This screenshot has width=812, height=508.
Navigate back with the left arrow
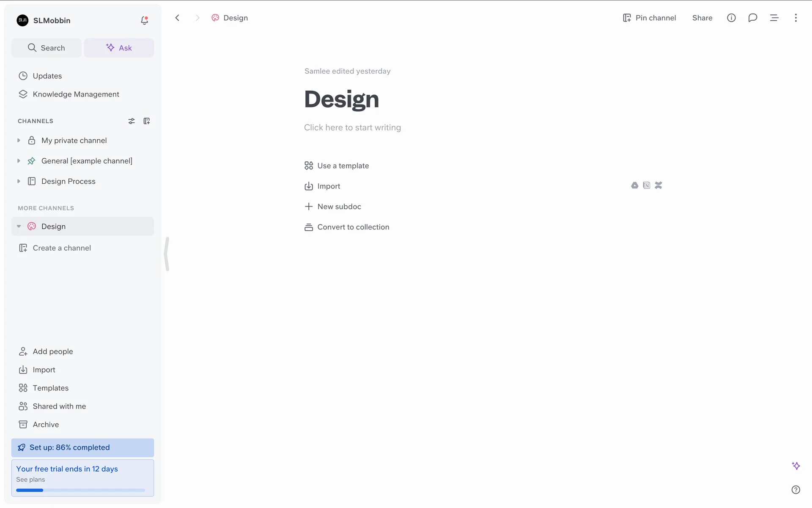[177, 18]
